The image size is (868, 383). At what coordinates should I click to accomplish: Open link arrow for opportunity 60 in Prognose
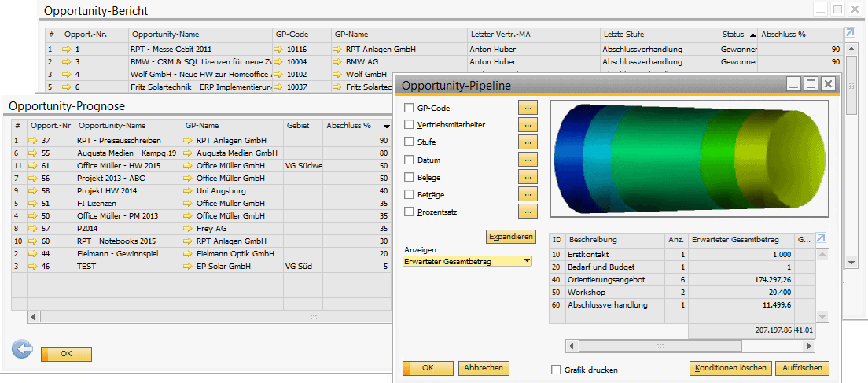coord(34,241)
